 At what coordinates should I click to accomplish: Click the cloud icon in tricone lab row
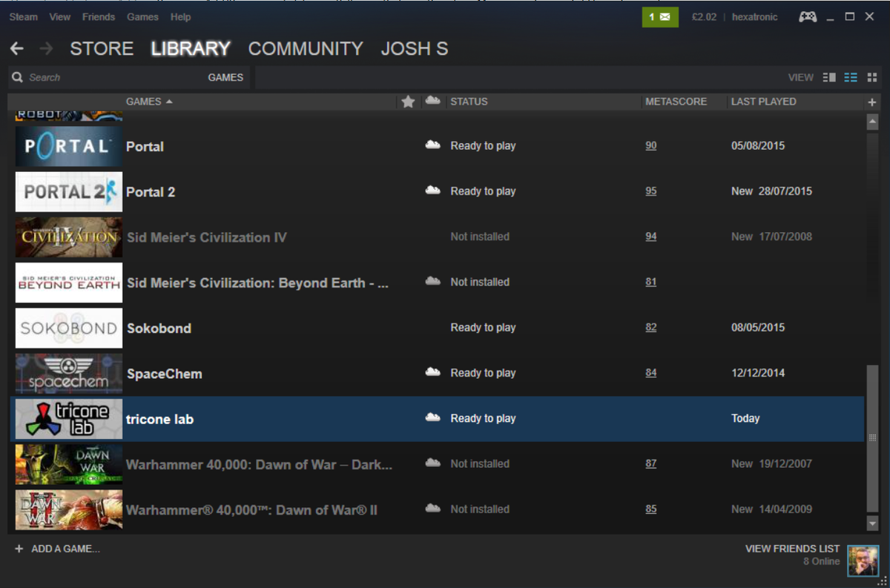click(x=432, y=418)
